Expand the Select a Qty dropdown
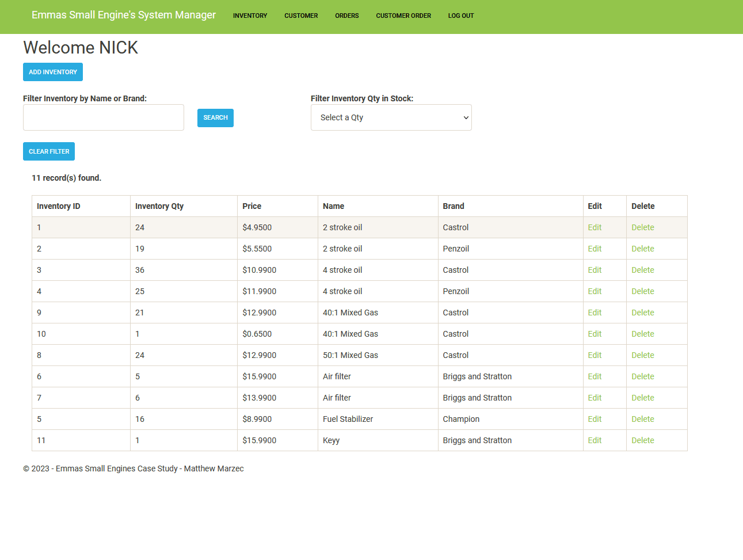Screen dimensions: 743x560 pyautogui.click(x=391, y=117)
